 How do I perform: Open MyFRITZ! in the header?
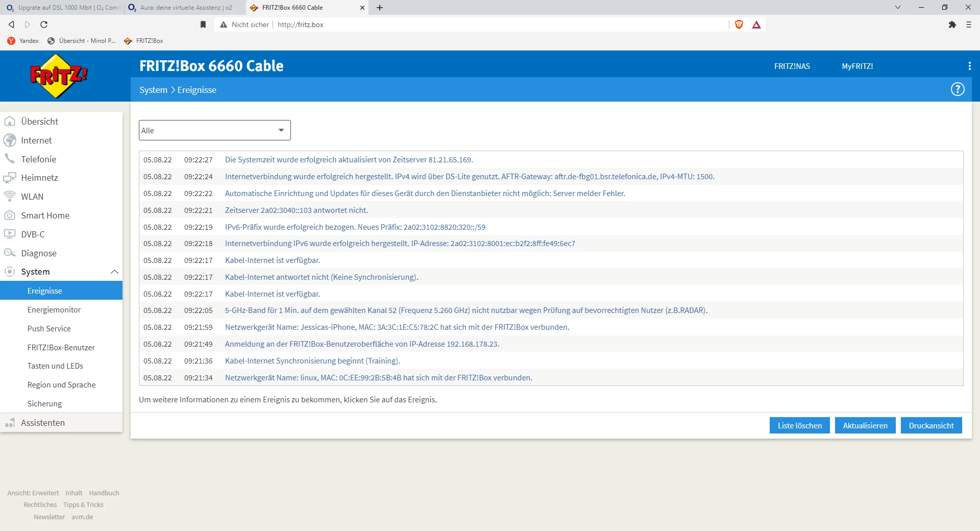tap(857, 66)
